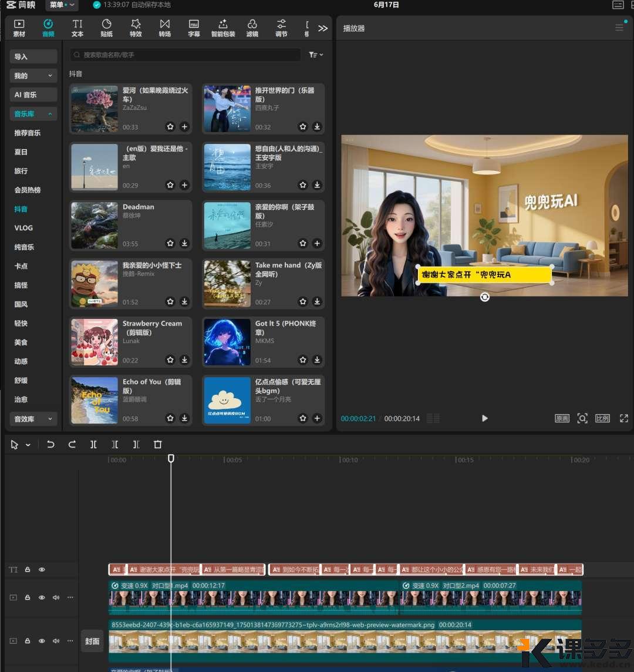Image resolution: width=634 pixels, height=672 pixels.
Task: Click the music search field
Action: pyautogui.click(x=185, y=55)
